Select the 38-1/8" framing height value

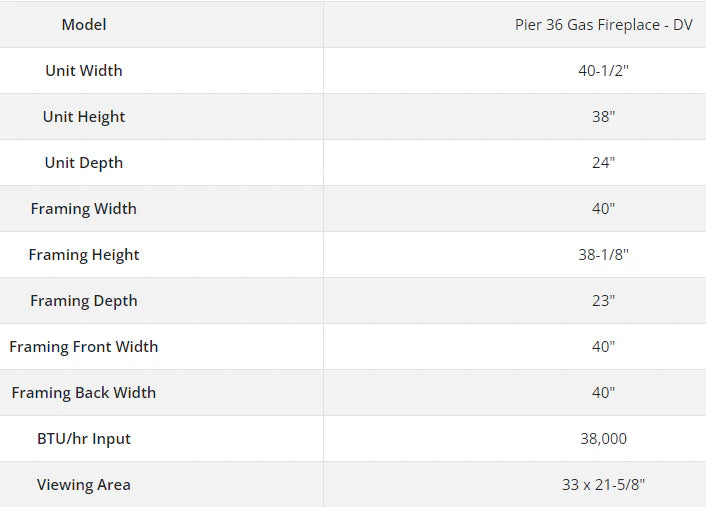(x=603, y=254)
